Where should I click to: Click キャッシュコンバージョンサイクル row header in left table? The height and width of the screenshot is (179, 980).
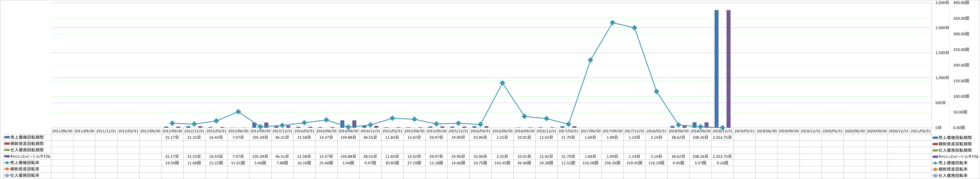(27, 156)
